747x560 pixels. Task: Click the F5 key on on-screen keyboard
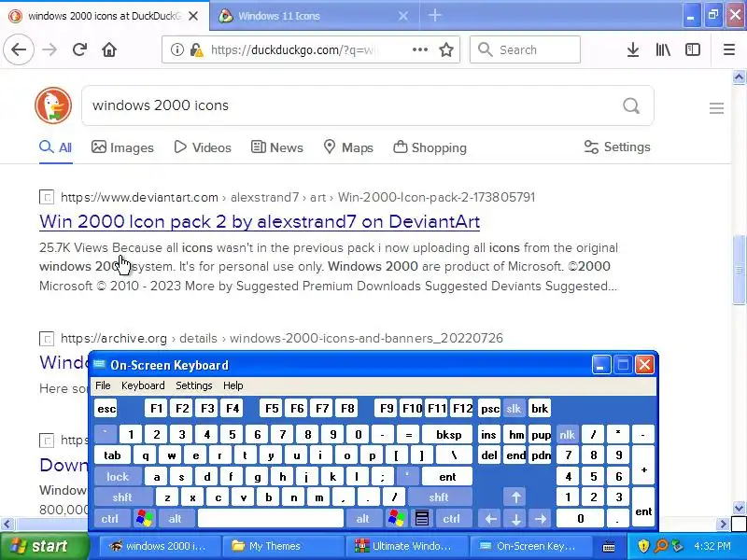pyautogui.click(x=272, y=408)
